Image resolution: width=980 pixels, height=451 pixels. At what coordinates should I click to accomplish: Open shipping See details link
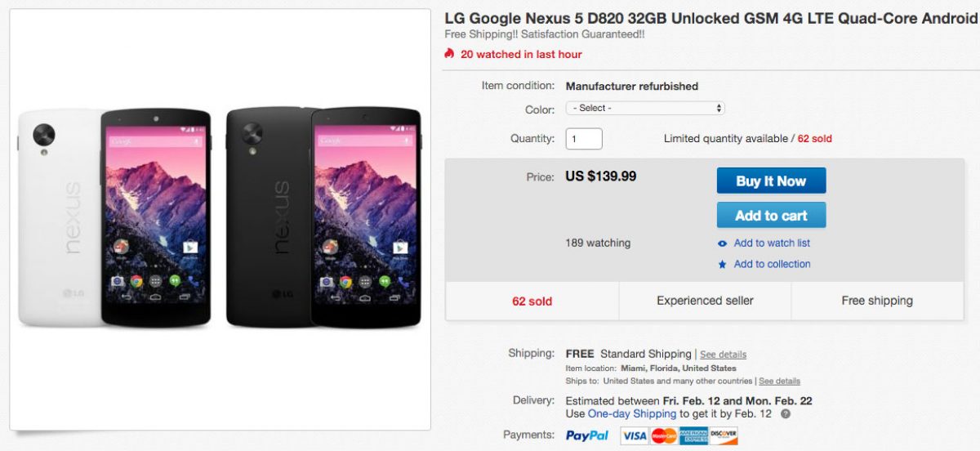pos(723,355)
